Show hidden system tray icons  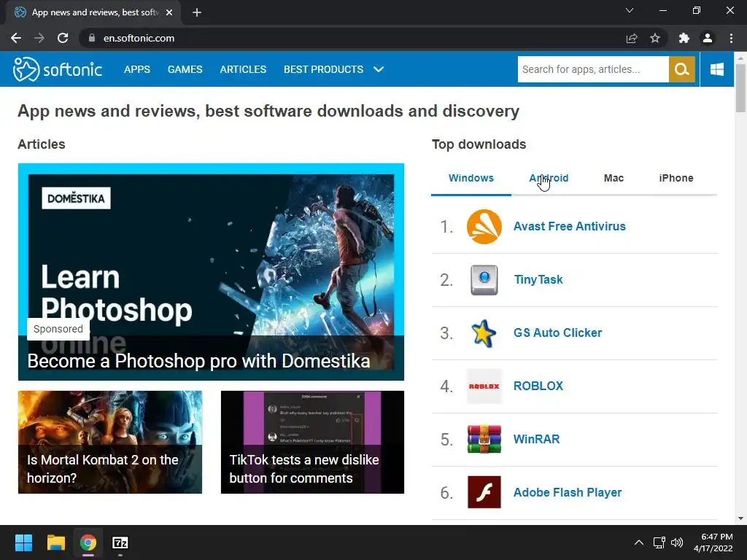tap(639, 542)
